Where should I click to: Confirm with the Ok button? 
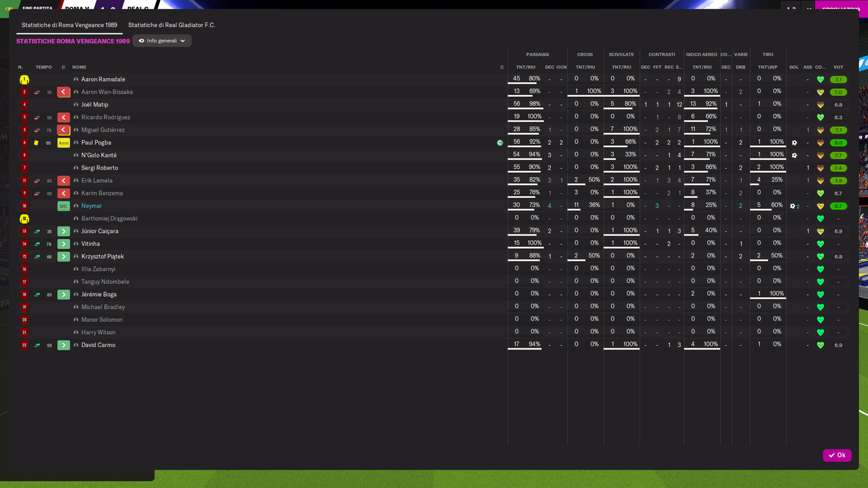click(x=837, y=455)
